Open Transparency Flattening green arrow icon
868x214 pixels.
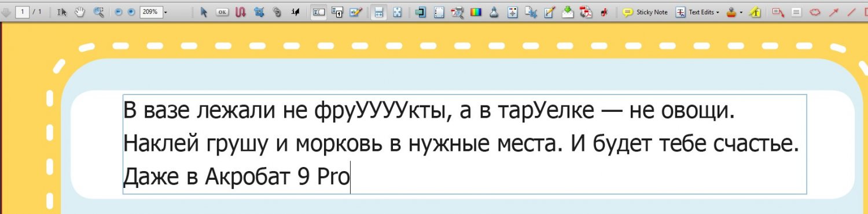coord(568,12)
